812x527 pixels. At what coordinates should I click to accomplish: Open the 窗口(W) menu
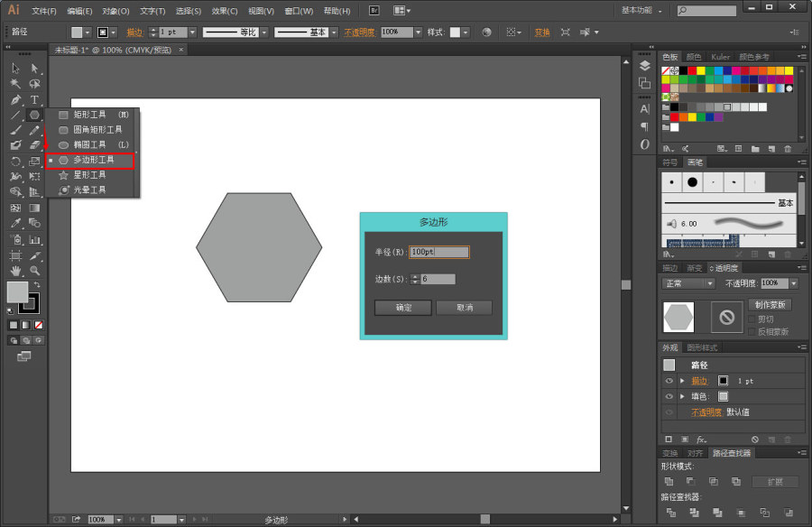(x=299, y=11)
